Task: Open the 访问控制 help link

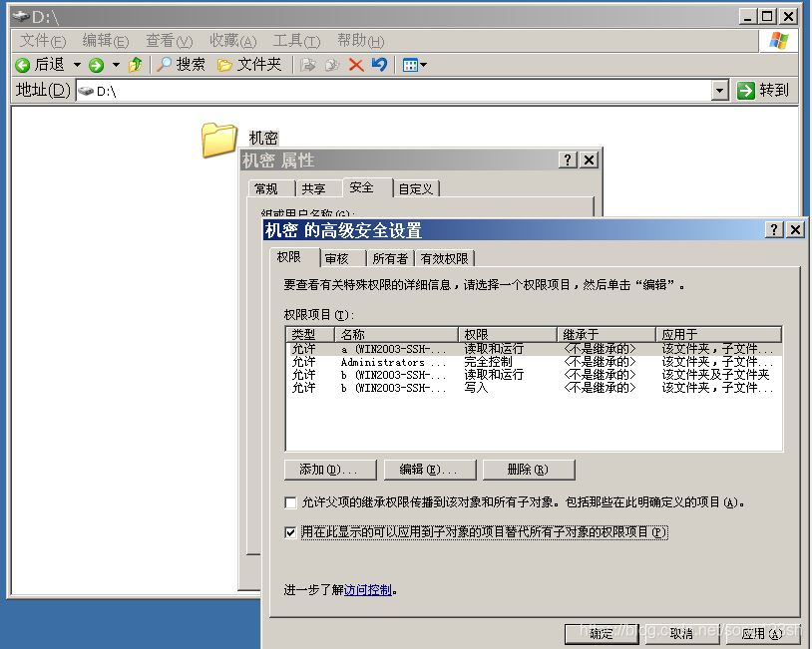Action: 368,590
